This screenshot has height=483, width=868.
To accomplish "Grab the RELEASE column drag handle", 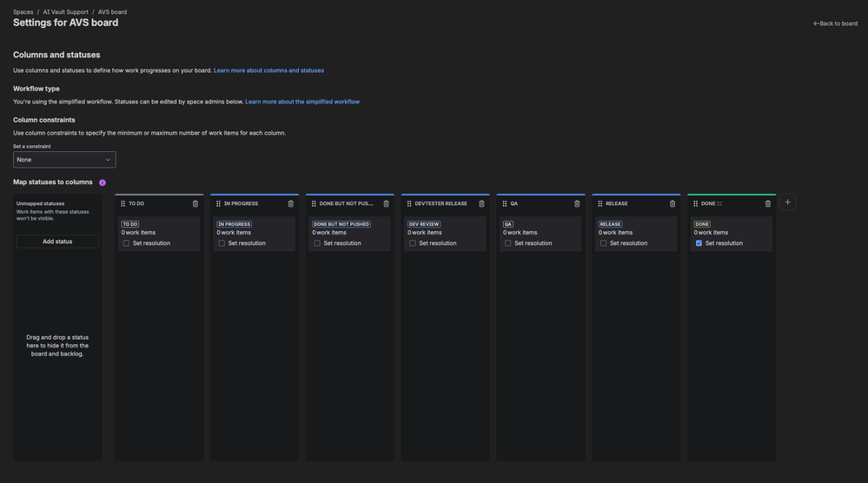I will [600, 203].
